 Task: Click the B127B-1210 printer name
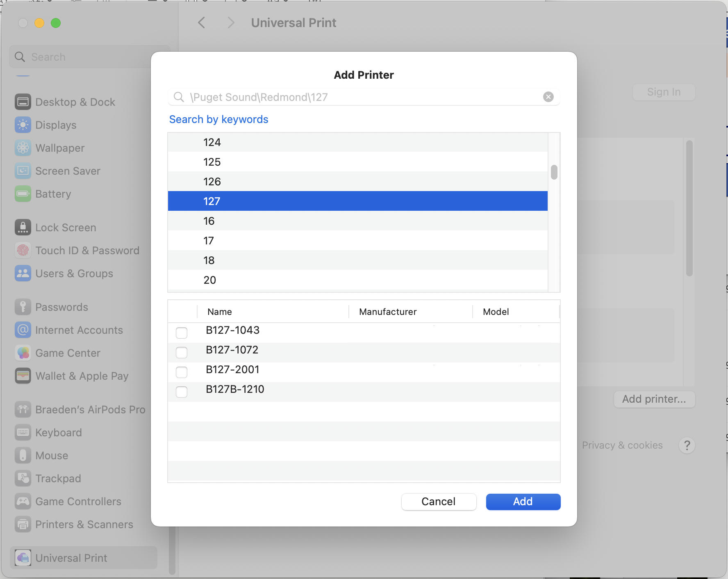click(x=235, y=389)
